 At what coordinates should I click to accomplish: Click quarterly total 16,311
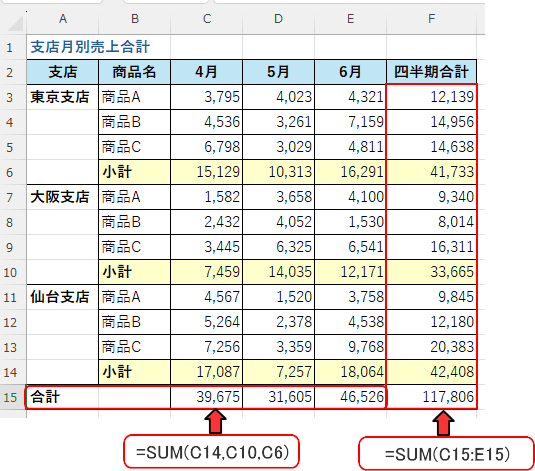pyautogui.click(x=432, y=247)
